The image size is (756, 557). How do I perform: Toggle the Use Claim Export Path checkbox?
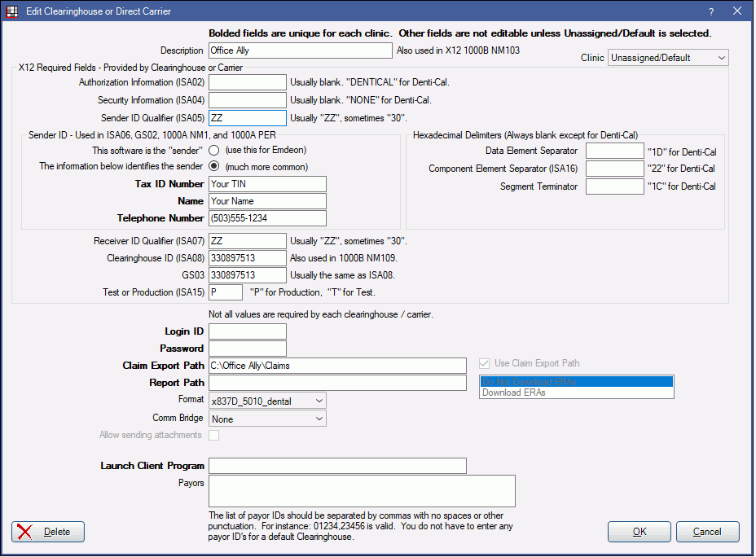(x=485, y=363)
